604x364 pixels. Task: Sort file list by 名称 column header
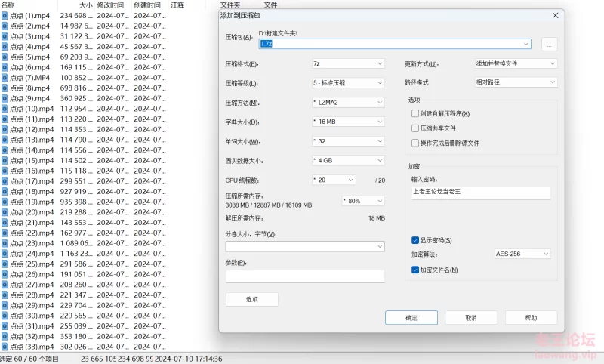tap(8, 5)
